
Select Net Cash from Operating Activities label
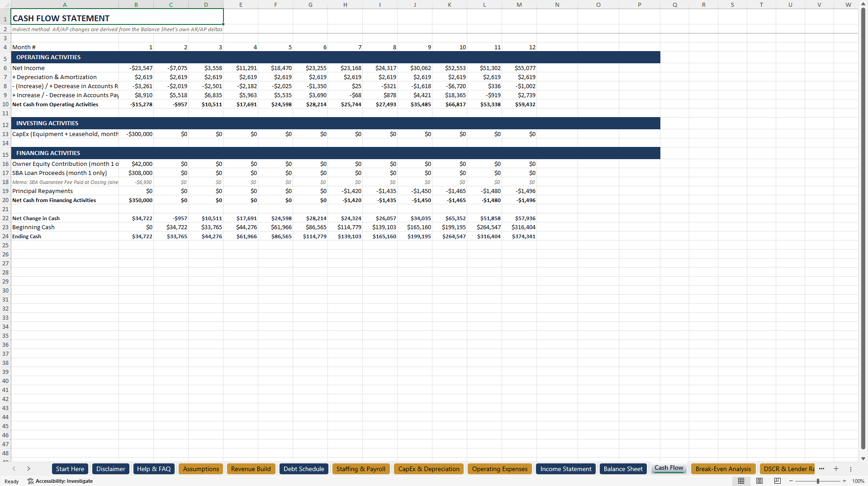coord(65,104)
